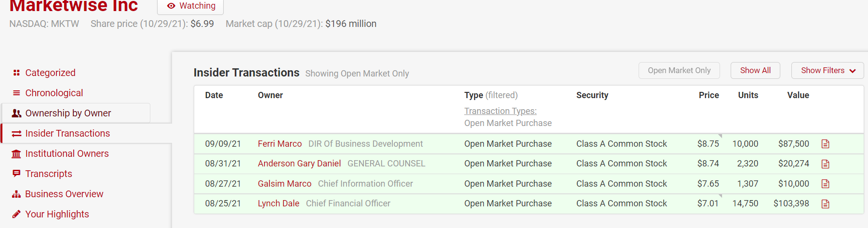868x228 pixels.
Task: Click the Insider Transactions arrows icon
Action: pos(16,133)
